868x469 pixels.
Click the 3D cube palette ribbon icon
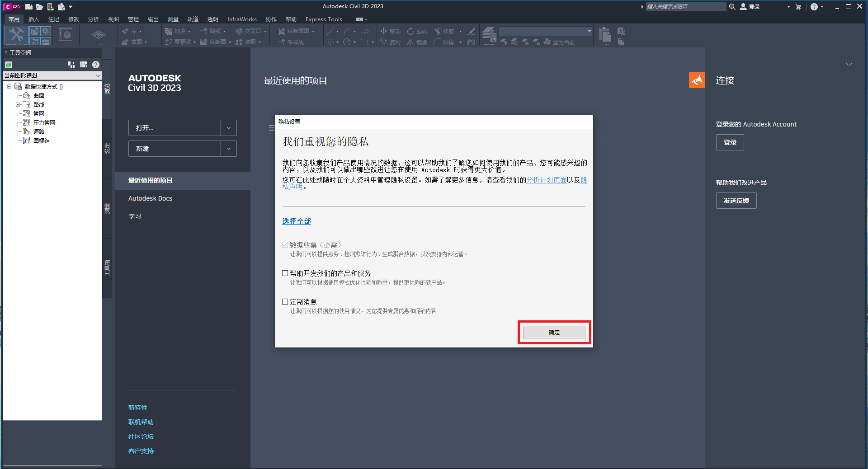click(x=66, y=34)
